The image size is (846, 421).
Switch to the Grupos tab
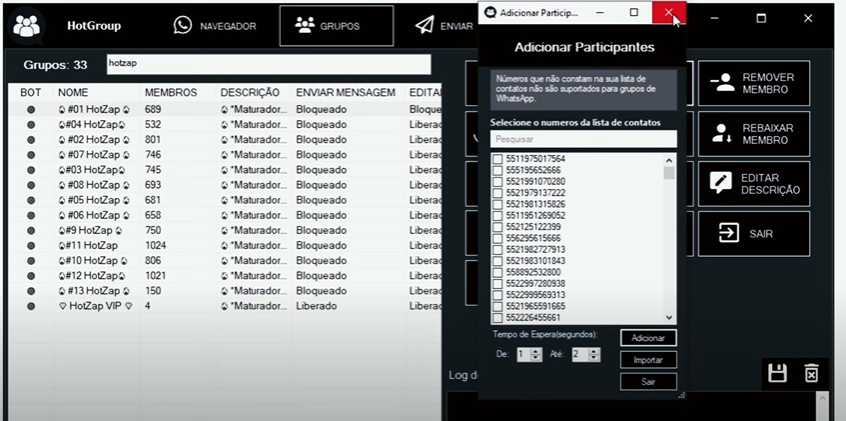coord(336,25)
